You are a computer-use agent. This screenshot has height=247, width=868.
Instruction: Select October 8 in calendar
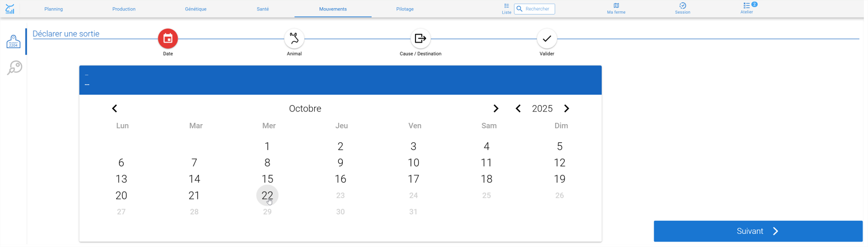pyautogui.click(x=267, y=162)
